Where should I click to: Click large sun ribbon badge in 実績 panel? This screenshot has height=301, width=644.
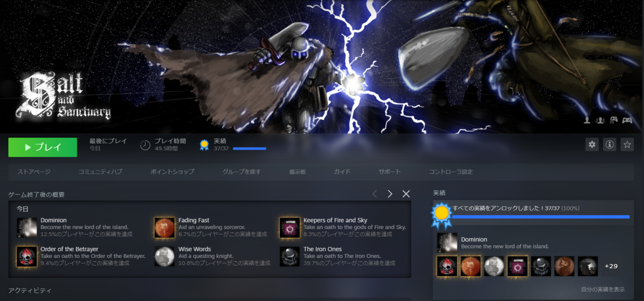[442, 215]
